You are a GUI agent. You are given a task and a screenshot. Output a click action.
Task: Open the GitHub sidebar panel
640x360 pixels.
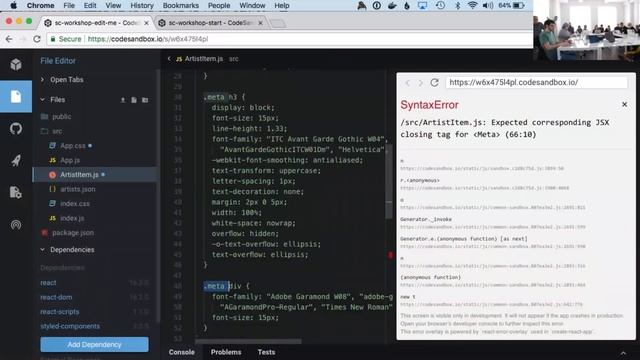pos(16,129)
